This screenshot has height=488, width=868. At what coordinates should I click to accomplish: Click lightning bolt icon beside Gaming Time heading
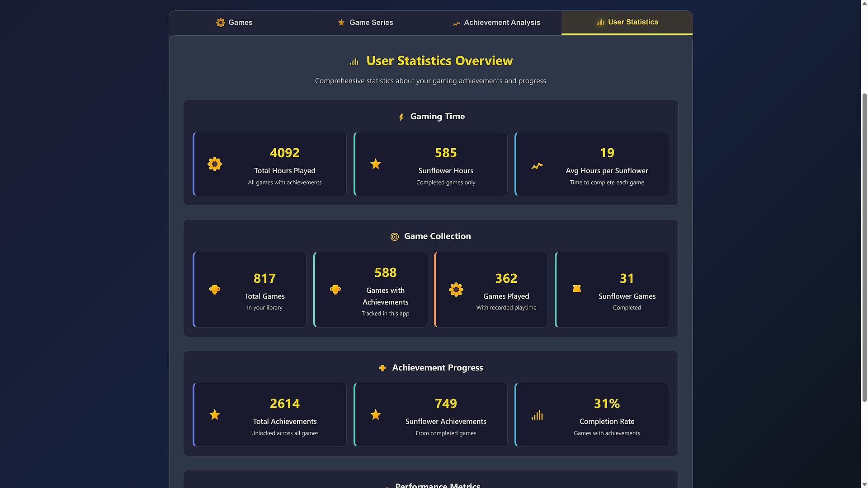(401, 117)
